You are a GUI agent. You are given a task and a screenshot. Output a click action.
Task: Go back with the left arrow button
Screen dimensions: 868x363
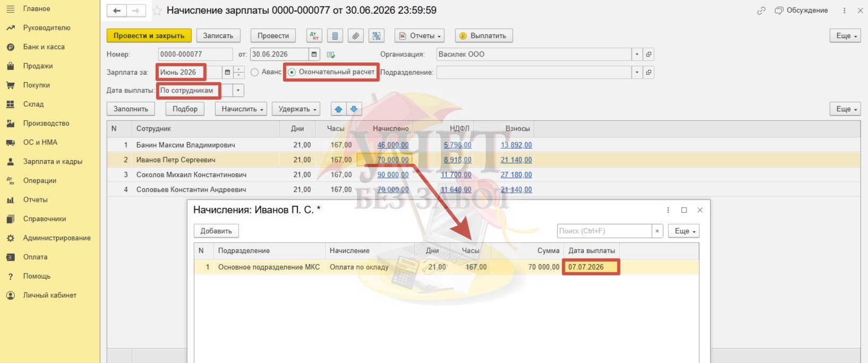point(117,11)
